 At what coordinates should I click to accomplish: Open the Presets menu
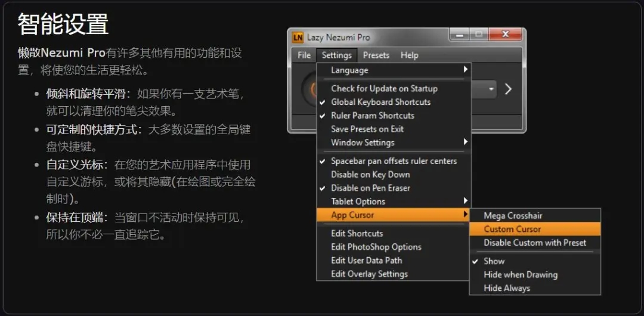(x=376, y=55)
